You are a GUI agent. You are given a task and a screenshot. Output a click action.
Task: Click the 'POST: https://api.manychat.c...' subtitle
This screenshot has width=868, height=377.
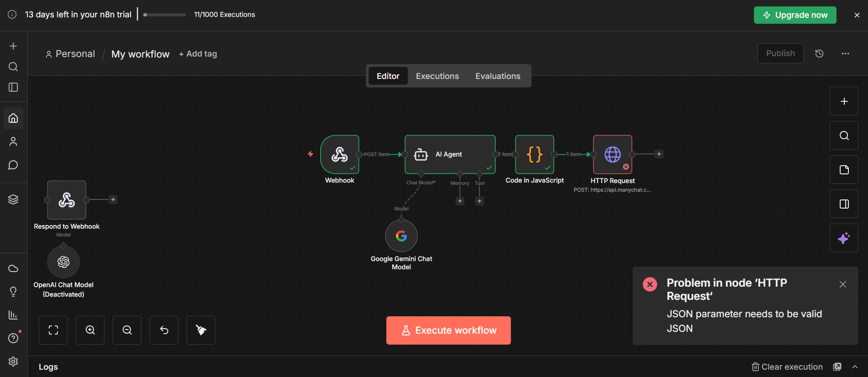tap(613, 190)
